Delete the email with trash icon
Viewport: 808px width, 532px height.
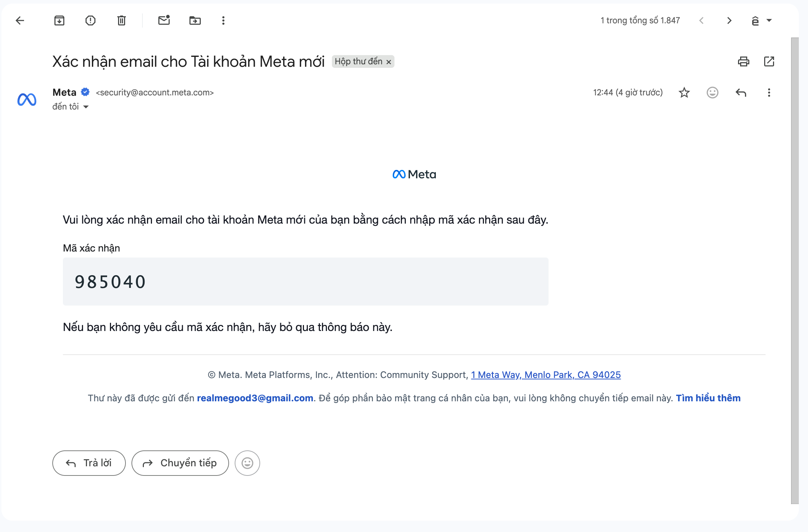click(x=122, y=20)
